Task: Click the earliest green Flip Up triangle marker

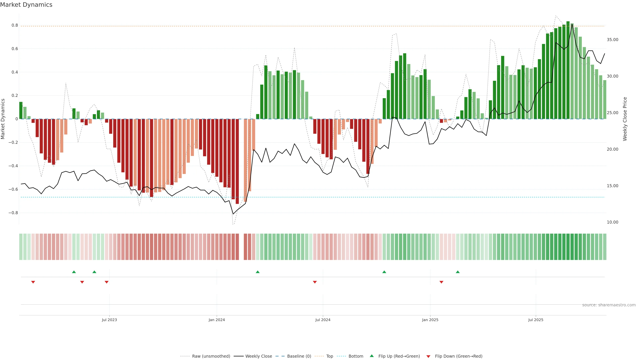Action: [x=74, y=272]
